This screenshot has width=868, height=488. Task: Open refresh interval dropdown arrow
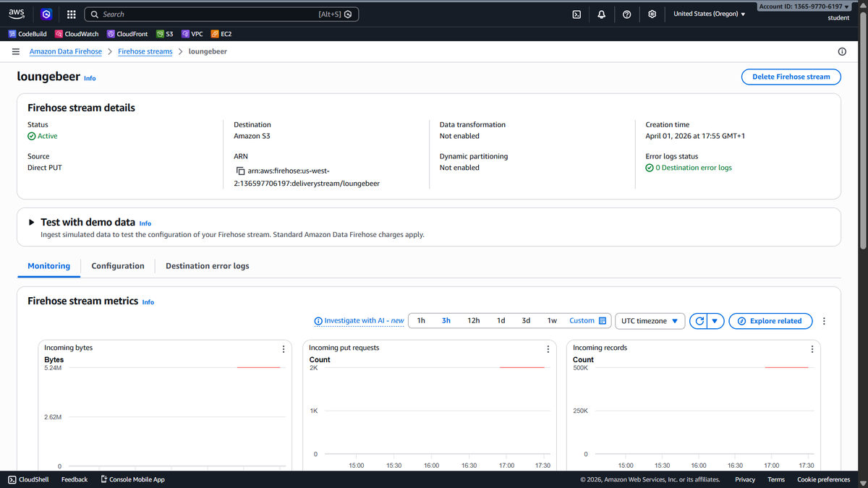coord(715,321)
